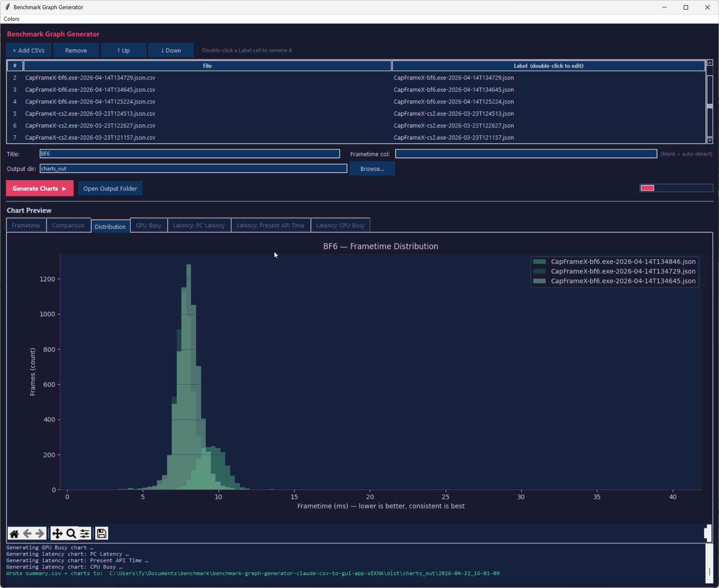
Task: Go forward to the next chart view
Action: click(x=40, y=533)
